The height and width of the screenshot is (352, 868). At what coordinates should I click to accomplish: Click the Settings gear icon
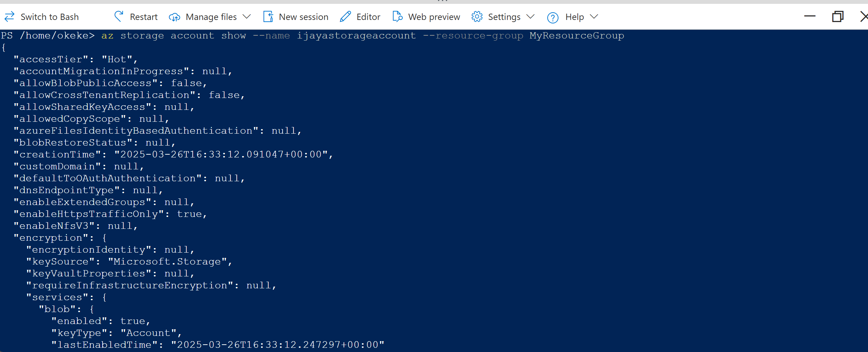pyautogui.click(x=477, y=16)
